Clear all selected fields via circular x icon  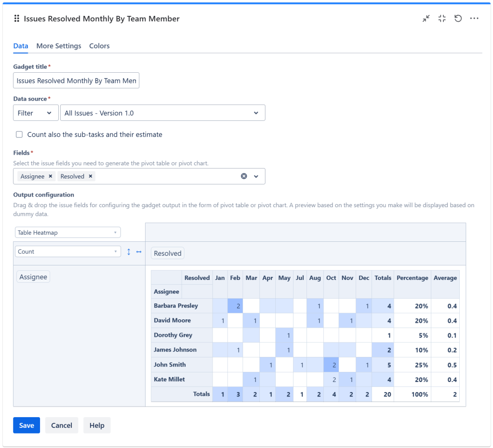[x=244, y=176]
